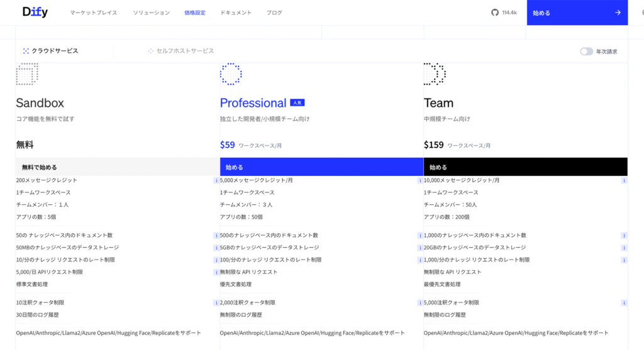Viewport: 644px width, 350px height.
Task: Click the Sandbox plan dotted-square icon
Action: click(27, 74)
